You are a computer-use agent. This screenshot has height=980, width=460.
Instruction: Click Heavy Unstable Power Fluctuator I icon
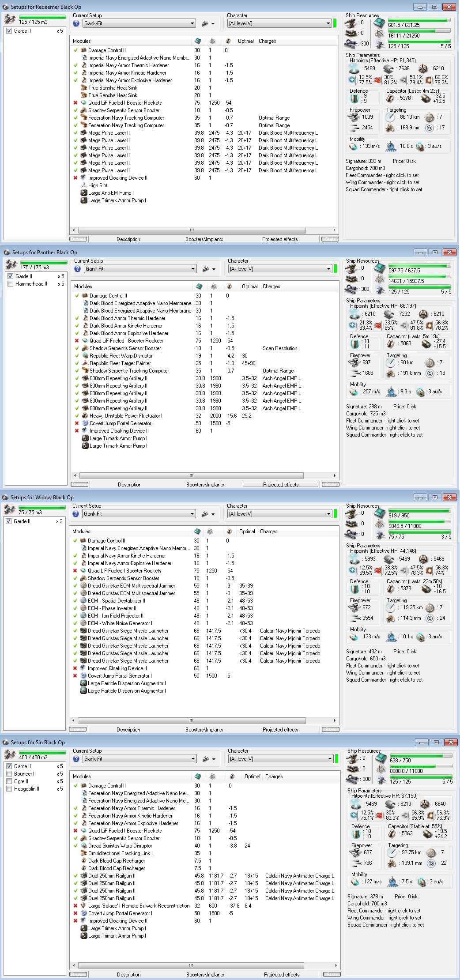click(85, 416)
